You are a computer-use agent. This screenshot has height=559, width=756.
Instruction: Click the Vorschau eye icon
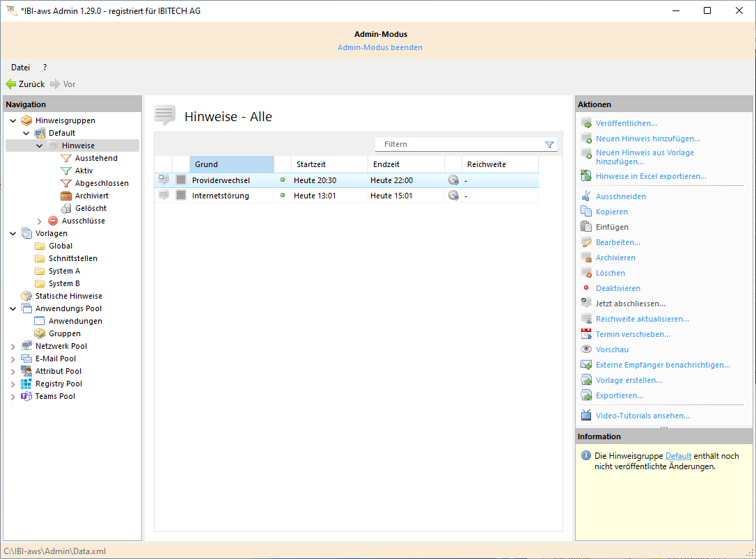click(586, 349)
